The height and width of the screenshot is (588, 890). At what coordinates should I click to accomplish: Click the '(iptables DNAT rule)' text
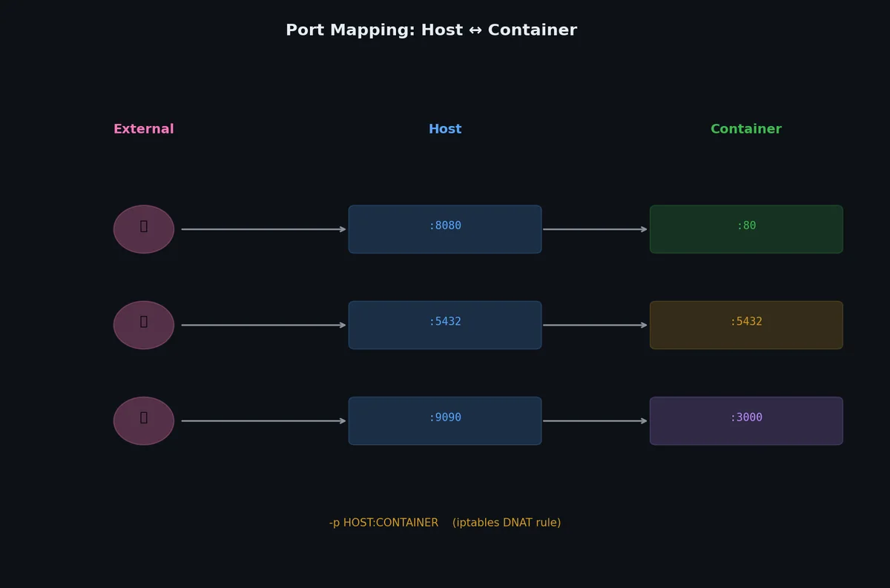(507, 523)
